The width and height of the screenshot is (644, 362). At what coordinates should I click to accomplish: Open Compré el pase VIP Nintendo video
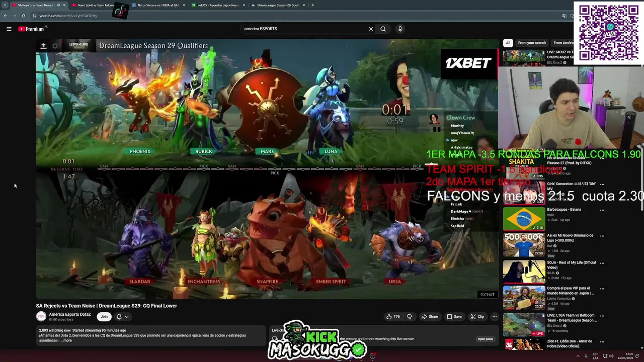pos(524,298)
